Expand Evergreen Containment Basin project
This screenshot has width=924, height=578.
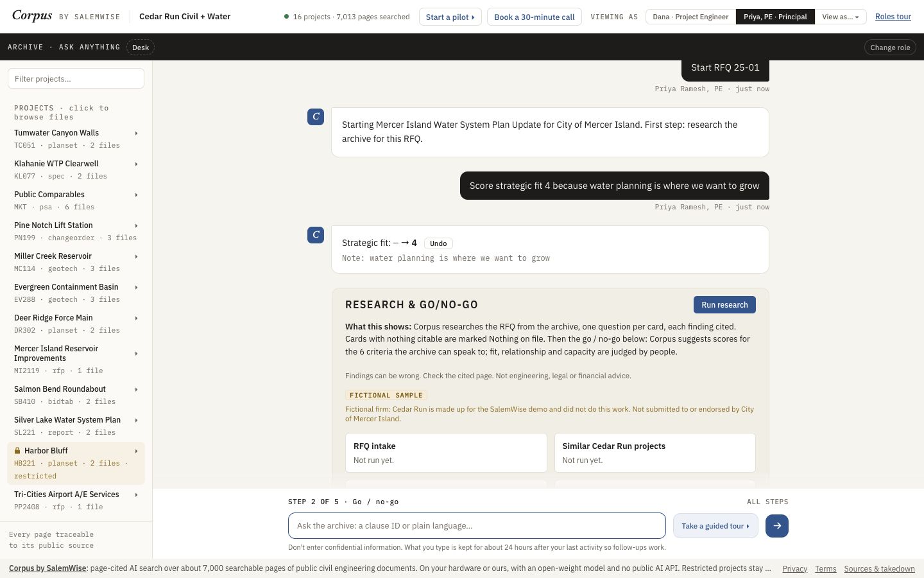point(76,293)
